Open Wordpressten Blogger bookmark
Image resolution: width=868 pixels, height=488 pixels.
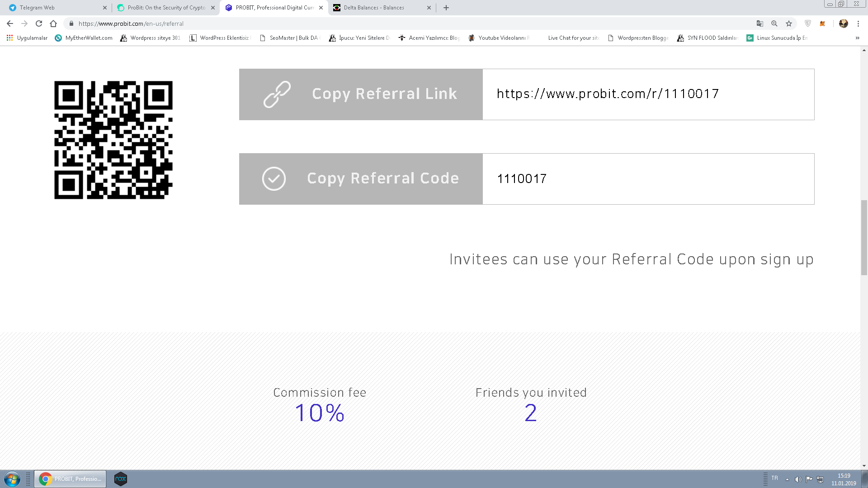pos(638,38)
